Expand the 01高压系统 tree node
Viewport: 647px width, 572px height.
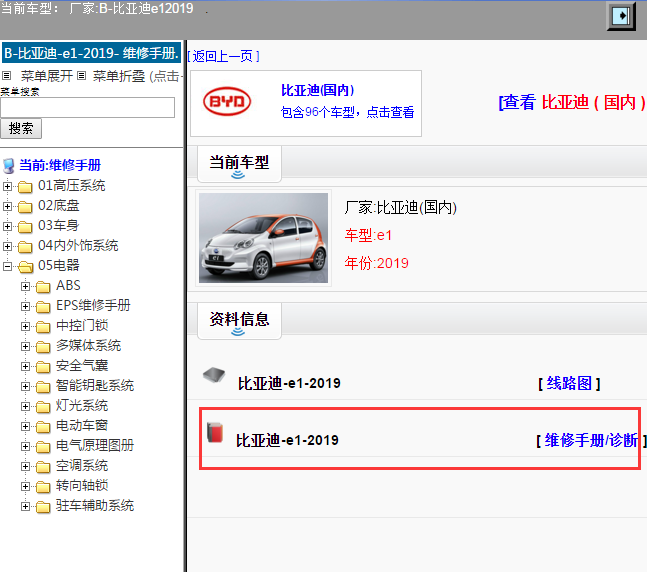(x=7, y=186)
